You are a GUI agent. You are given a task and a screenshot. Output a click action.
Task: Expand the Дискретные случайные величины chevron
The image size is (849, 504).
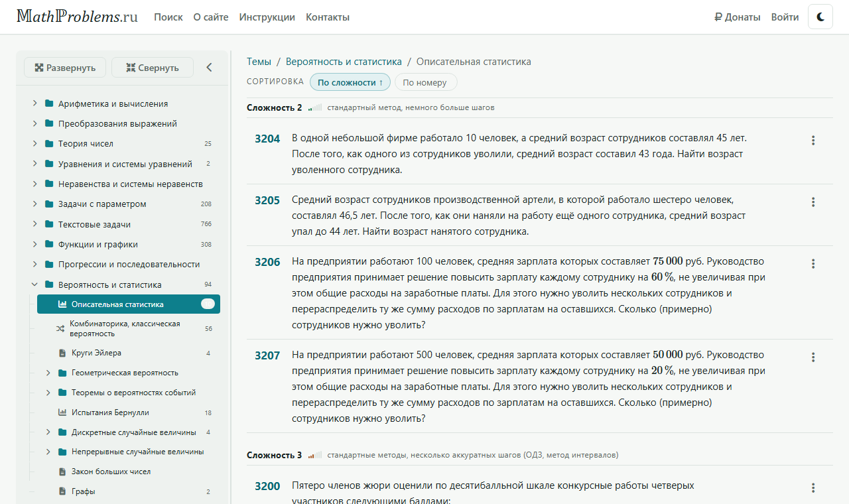[x=48, y=432]
